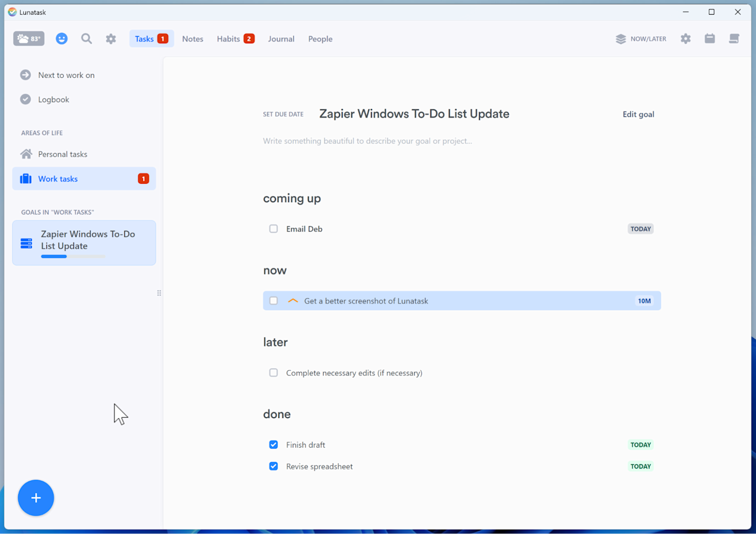Click the goal list icon in sidebar
This screenshot has height=534, width=756.
pos(26,243)
